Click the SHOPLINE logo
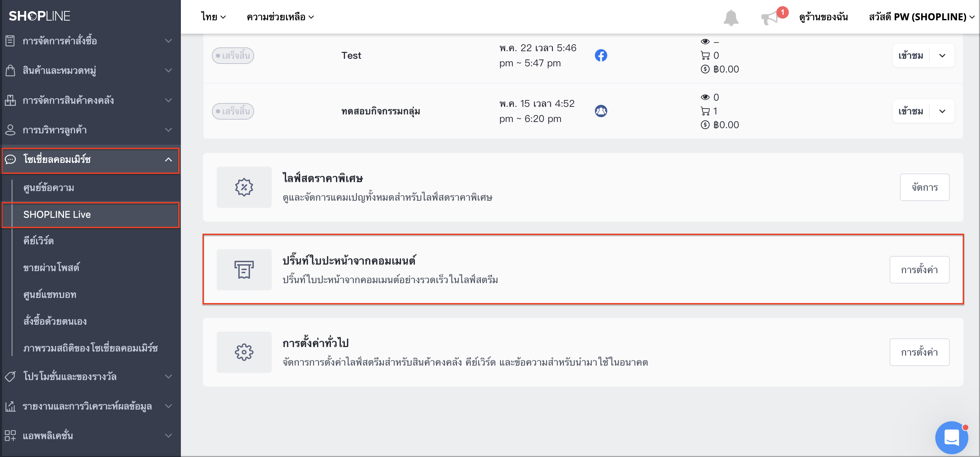This screenshot has height=457, width=980. [40, 16]
